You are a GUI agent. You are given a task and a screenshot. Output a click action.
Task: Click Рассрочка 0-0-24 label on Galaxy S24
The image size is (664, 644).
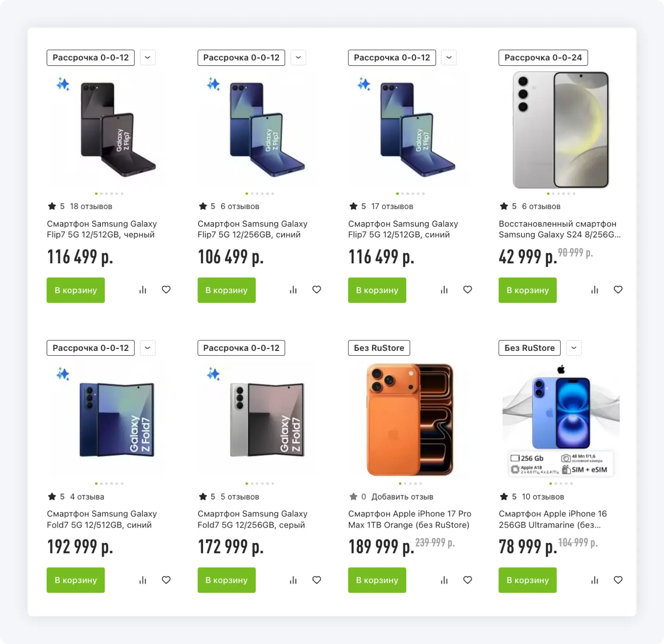click(x=543, y=57)
